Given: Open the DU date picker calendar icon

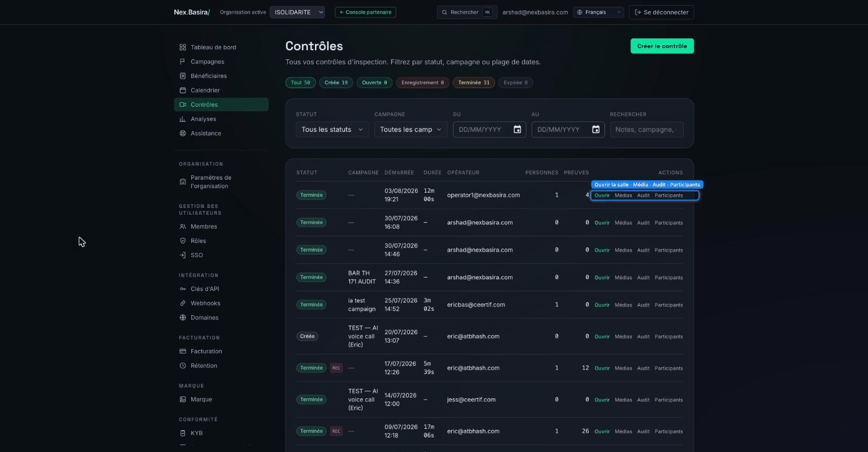Looking at the screenshot, I should point(517,129).
